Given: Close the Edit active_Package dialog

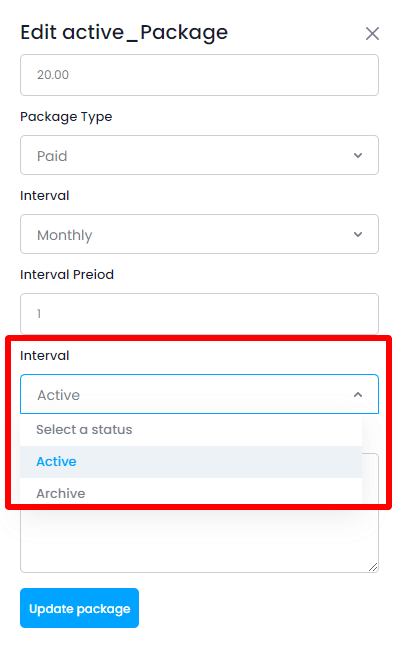Looking at the screenshot, I should click(x=372, y=34).
